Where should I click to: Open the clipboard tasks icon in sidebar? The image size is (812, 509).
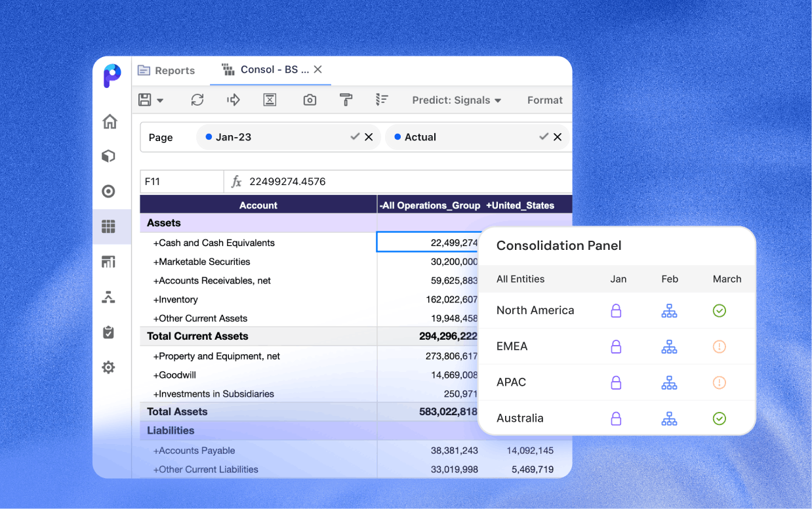(x=109, y=333)
